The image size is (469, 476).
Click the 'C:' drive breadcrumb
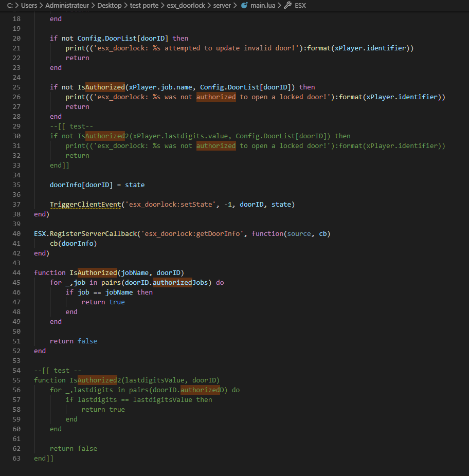tap(10, 6)
